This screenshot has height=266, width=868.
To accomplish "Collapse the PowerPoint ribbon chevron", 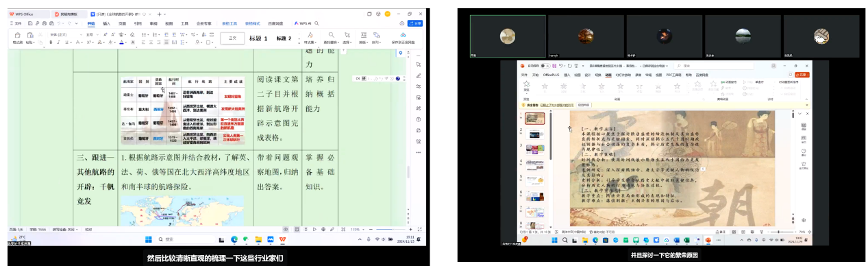I will tap(806, 99).
